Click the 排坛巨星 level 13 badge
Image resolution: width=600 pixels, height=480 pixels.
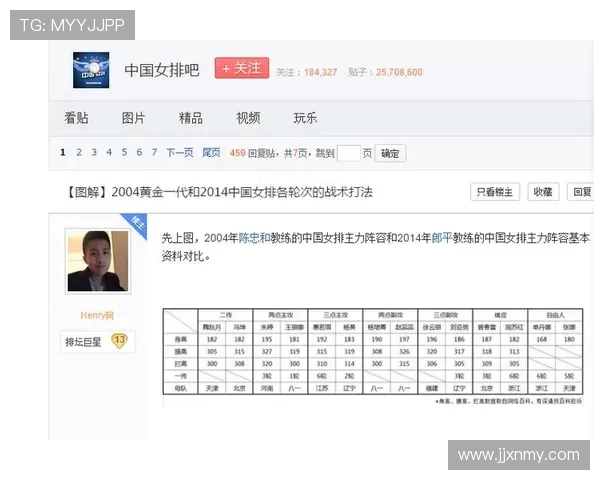(98, 341)
